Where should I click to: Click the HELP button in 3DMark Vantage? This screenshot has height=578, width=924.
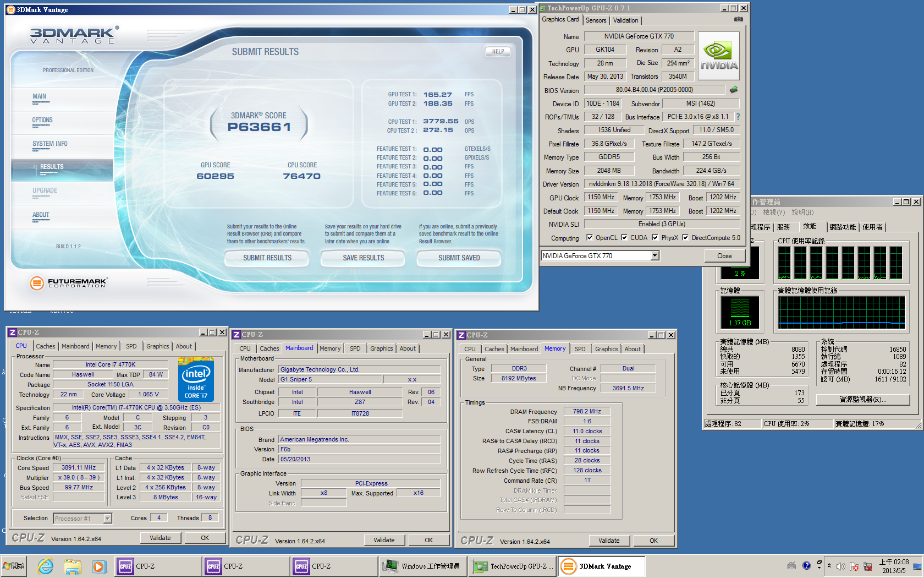(498, 51)
